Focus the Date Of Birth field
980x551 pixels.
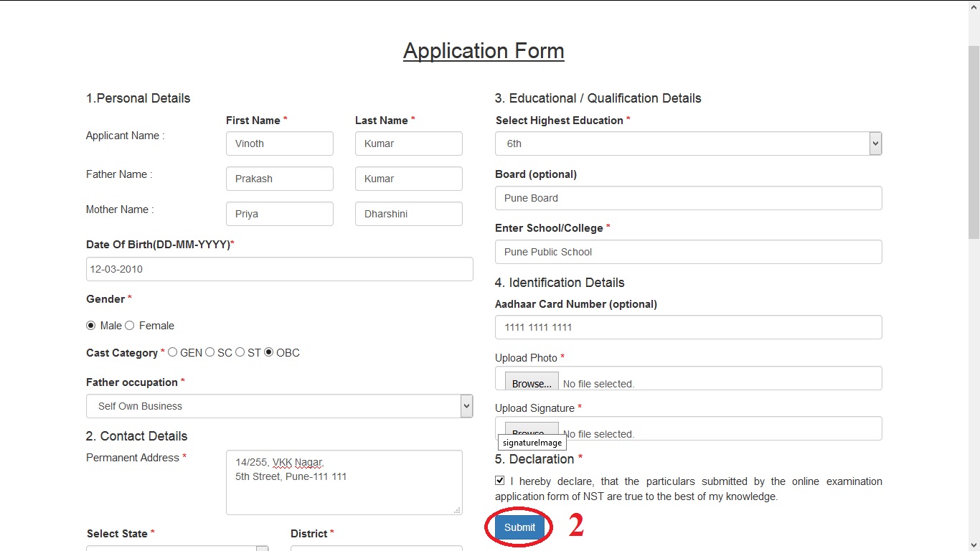pyautogui.click(x=279, y=269)
